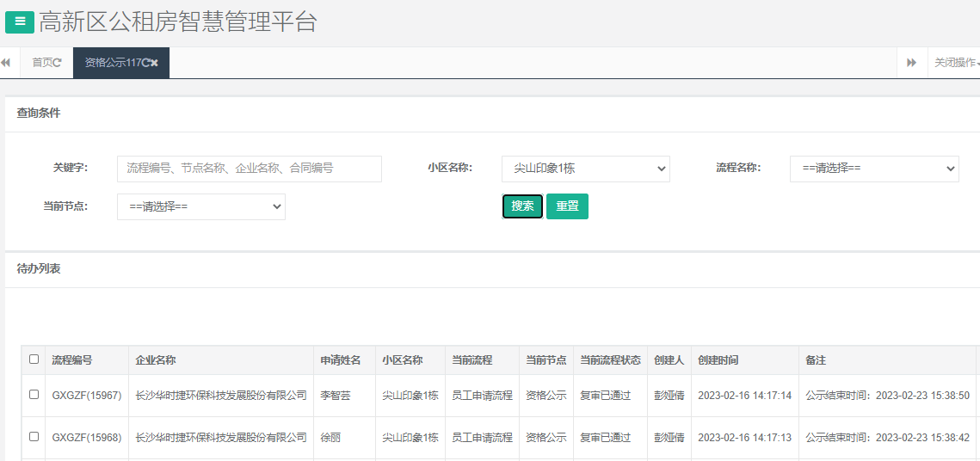Click the 搜索 button

coord(522,206)
